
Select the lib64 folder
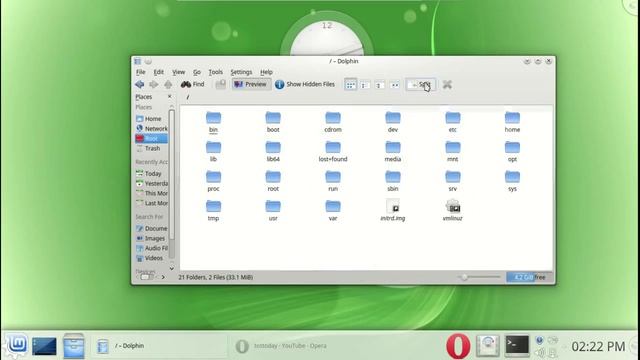pos(273,151)
